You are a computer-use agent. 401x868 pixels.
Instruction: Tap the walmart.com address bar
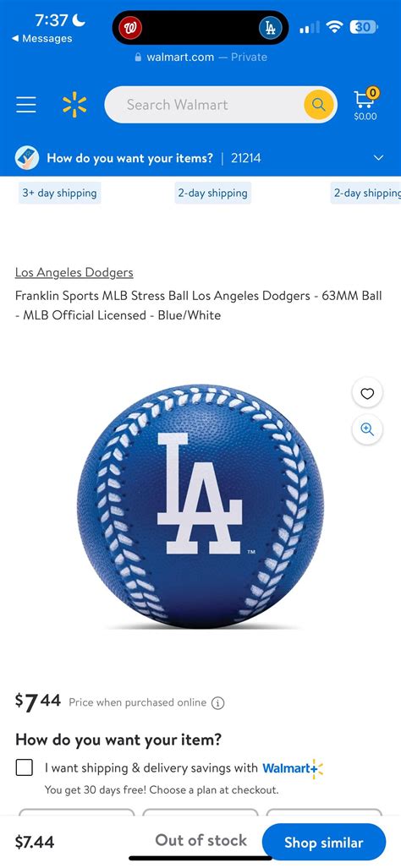tap(200, 57)
